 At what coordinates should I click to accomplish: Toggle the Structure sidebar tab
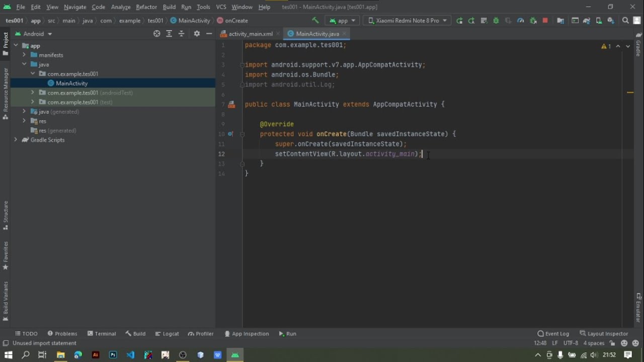coord(5,215)
